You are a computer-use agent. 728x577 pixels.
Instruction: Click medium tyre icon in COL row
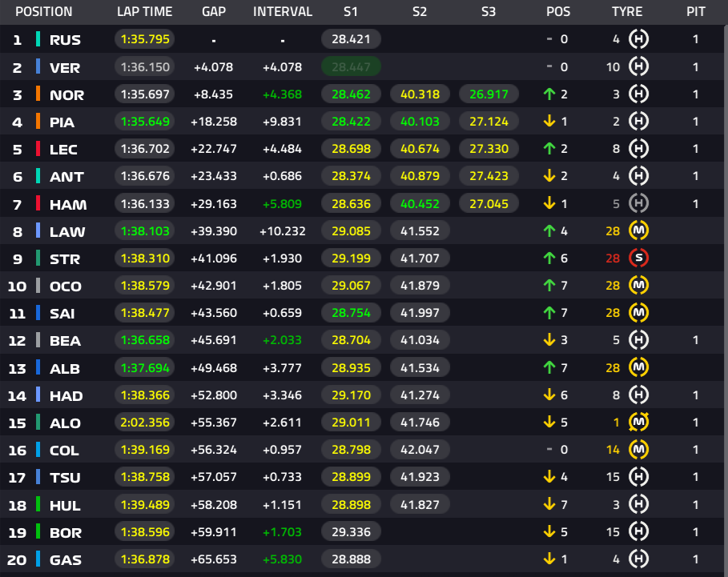[638, 450]
